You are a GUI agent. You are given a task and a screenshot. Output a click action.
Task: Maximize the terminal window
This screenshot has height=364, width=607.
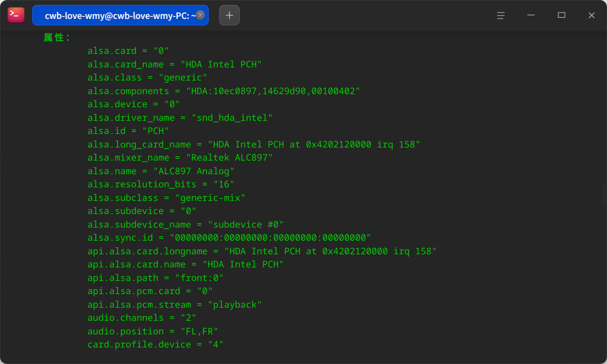pos(561,15)
